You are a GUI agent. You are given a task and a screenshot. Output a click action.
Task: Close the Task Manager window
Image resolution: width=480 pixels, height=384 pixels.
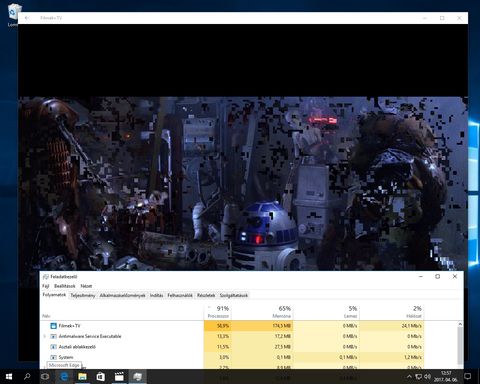(x=455, y=276)
